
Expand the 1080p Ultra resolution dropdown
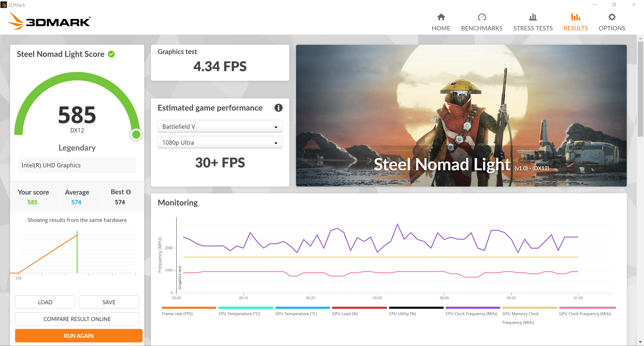(220, 142)
